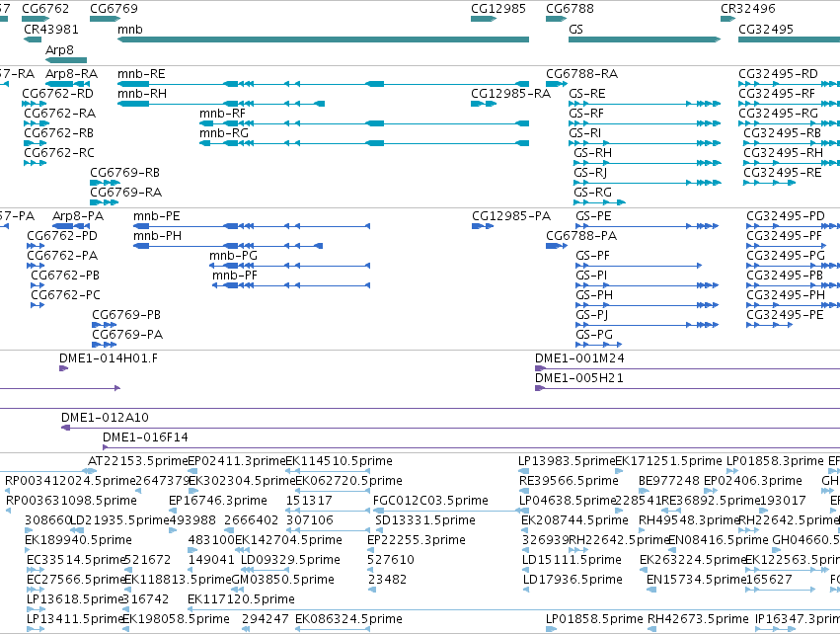The image size is (840, 634).
Task: Click EST FGC012C03.5prime label
Action: 430,501
